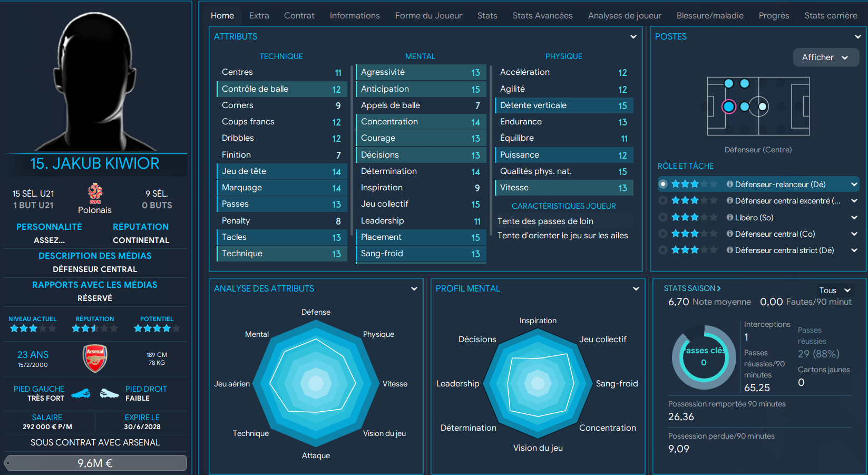Click the Niveau Actuel star rating

[x=33, y=328]
